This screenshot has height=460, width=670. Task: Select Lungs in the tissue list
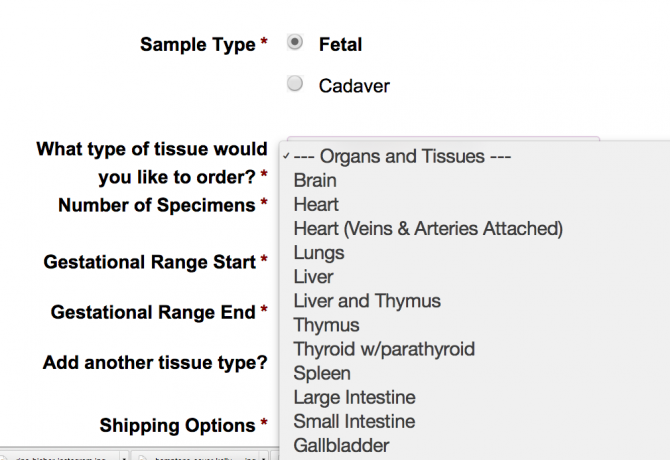tap(317, 253)
